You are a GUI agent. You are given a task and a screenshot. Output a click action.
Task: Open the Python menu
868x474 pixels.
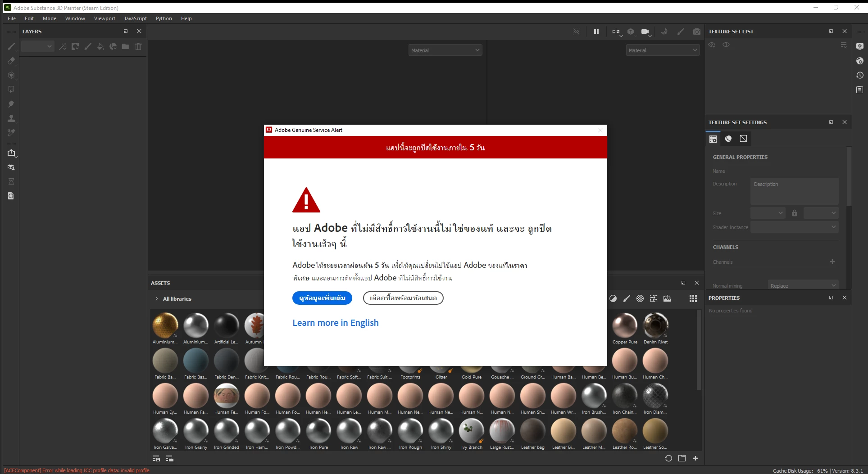tap(164, 18)
